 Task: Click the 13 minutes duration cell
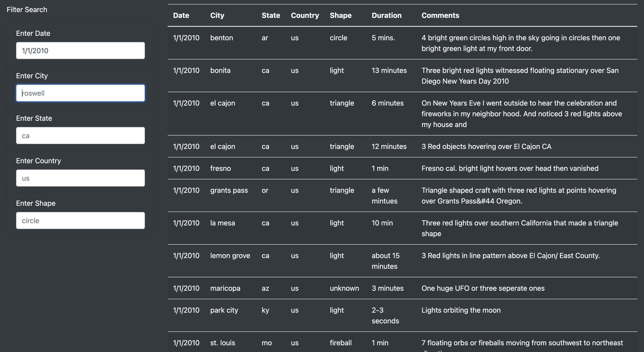coord(389,70)
